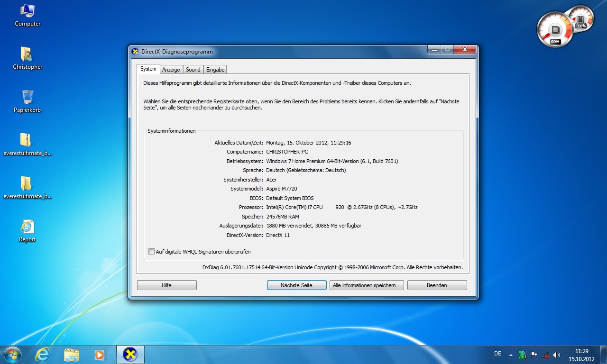
Task: Open the Windows Start menu
Action: (13, 354)
